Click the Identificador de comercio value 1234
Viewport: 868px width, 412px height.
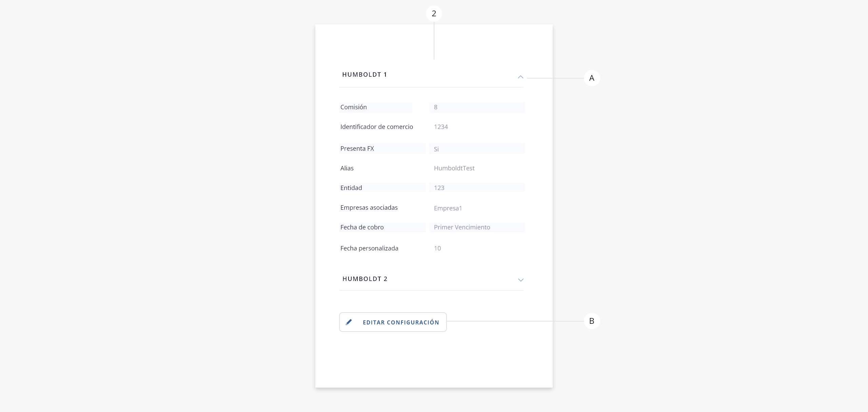coord(441,127)
